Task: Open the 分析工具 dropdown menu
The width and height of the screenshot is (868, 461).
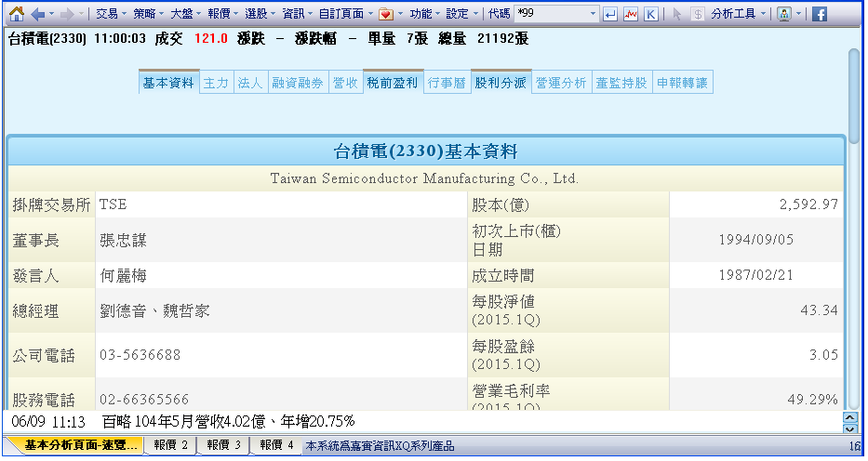Action: click(x=739, y=14)
